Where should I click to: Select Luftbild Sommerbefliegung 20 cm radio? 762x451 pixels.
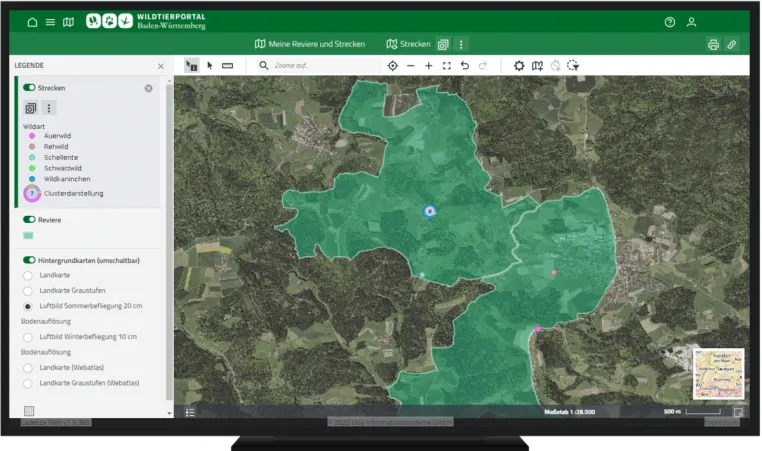[28, 306]
